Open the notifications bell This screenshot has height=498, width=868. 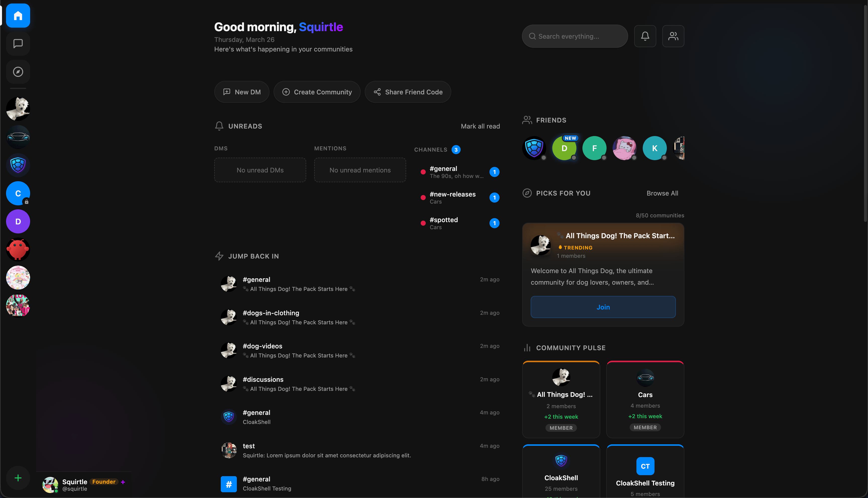coord(645,36)
